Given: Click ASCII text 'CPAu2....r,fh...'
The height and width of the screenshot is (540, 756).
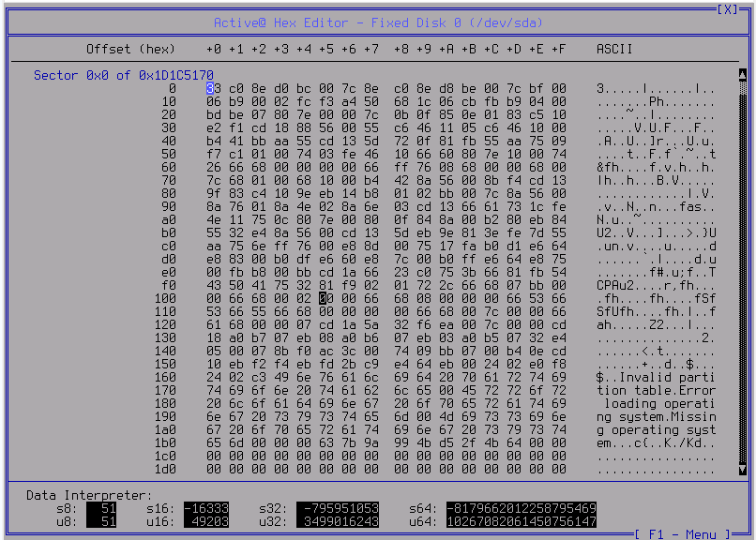Looking at the screenshot, I should (656, 286).
